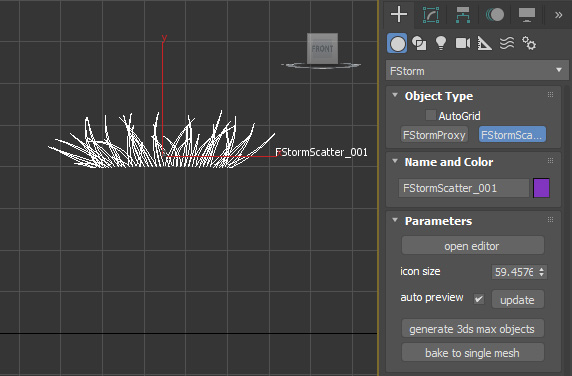Screen dimensions: 572x376
Task: Click the FRONT ViewCube face
Action: tap(322, 49)
